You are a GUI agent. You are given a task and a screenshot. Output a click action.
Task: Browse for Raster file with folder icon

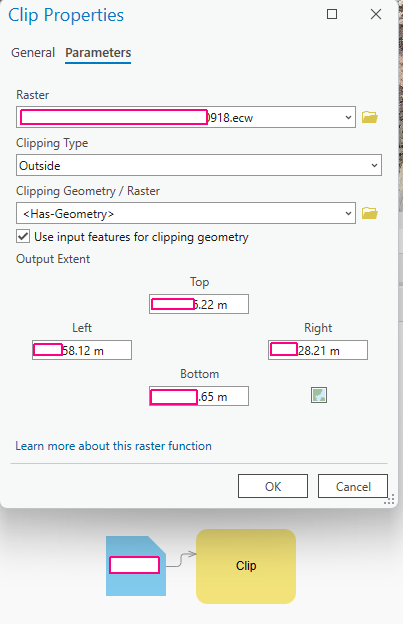click(370, 117)
